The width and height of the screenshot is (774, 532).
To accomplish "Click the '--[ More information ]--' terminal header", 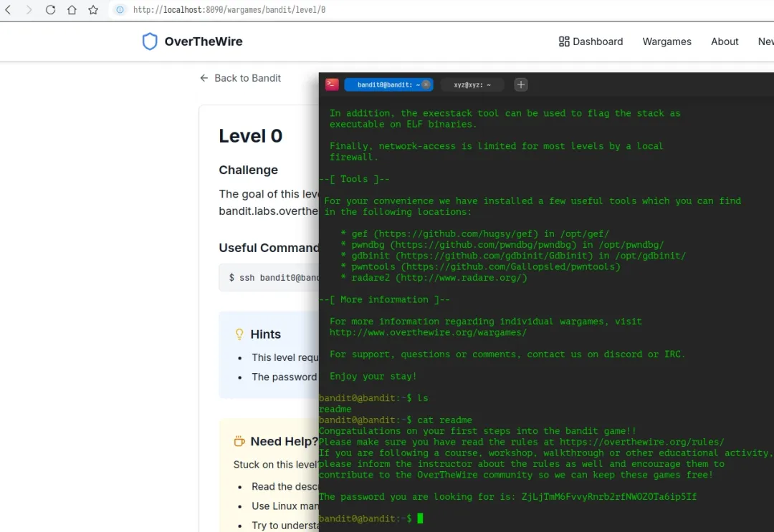I will click(x=384, y=299).
